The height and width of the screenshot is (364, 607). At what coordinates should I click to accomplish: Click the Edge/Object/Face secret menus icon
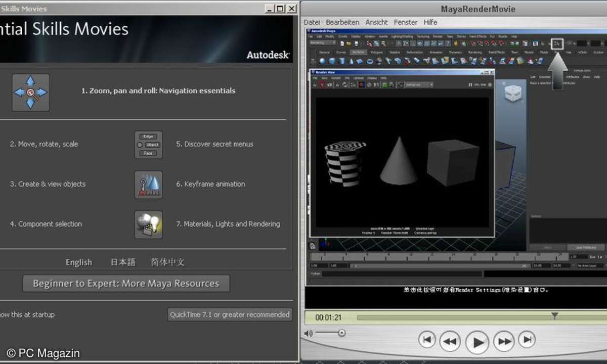[x=148, y=145]
